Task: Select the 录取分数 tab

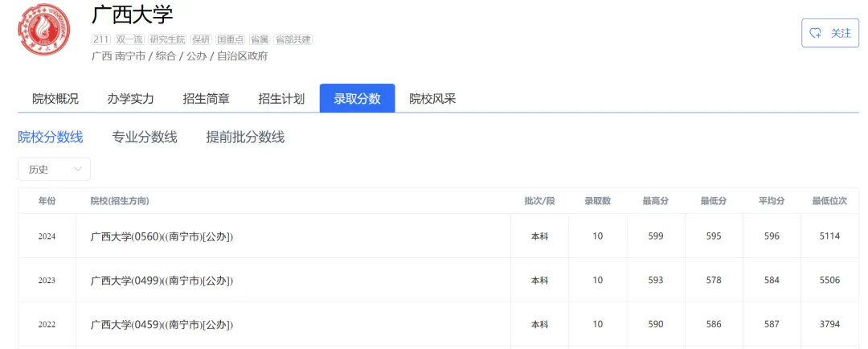Action: pyautogui.click(x=357, y=99)
